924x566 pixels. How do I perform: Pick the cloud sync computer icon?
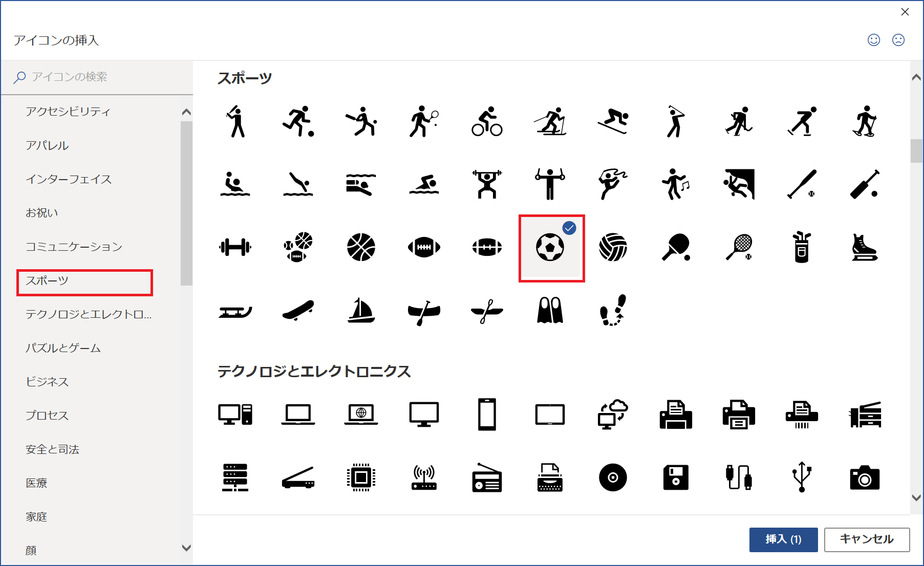(x=613, y=415)
